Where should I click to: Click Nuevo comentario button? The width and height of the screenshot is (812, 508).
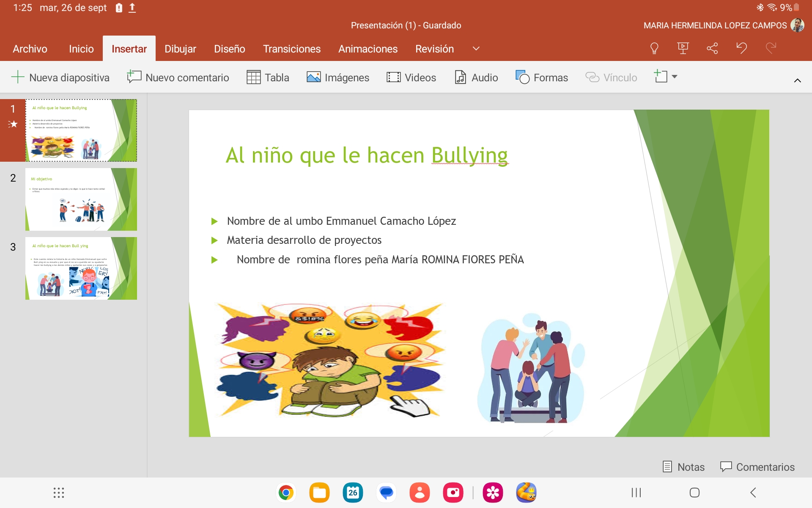coord(178,77)
